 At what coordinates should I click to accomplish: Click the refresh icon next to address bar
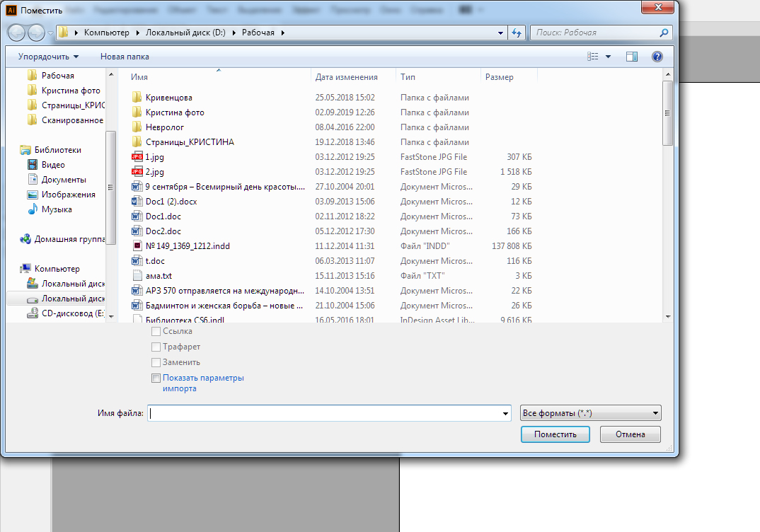pos(517,33)
